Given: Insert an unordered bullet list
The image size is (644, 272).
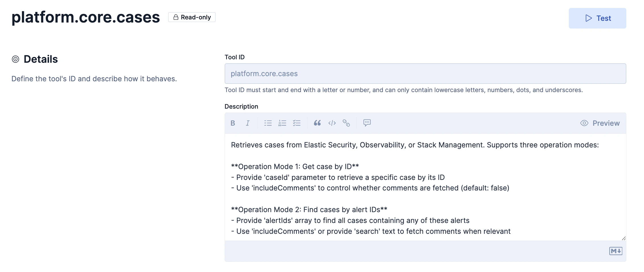Looking at the screenshot, I should 268,123.
